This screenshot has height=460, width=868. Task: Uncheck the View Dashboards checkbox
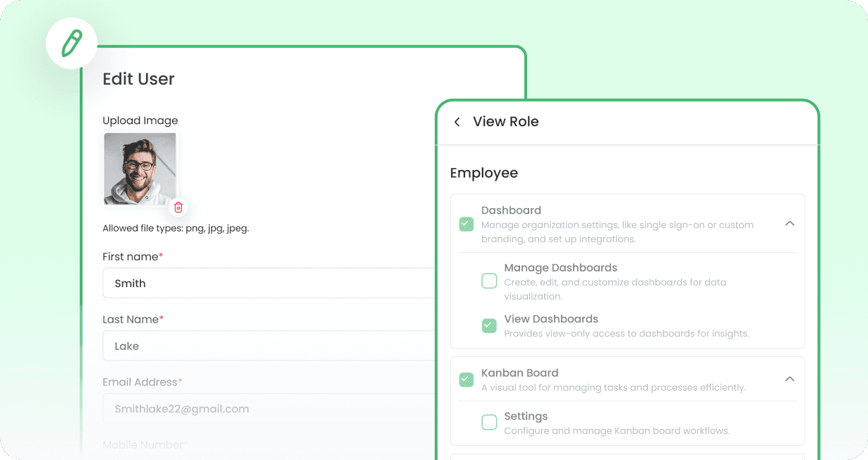coord(489,325)
